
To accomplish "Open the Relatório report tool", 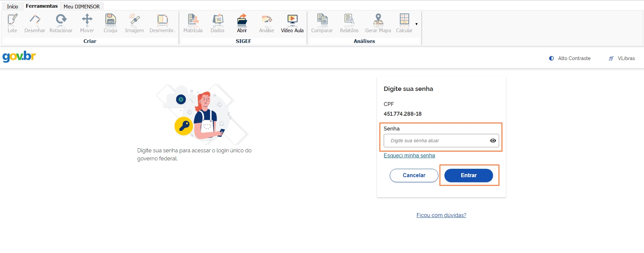I will point(349,23).
